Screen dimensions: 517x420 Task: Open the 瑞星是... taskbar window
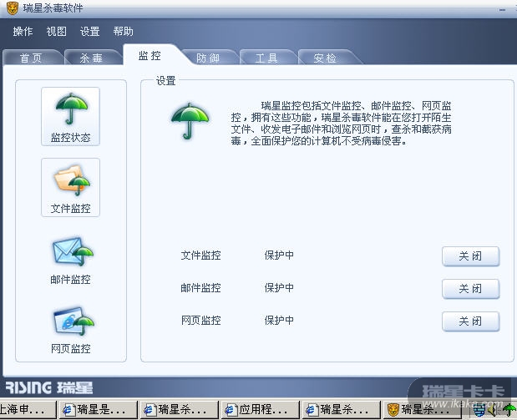(99, 410)
